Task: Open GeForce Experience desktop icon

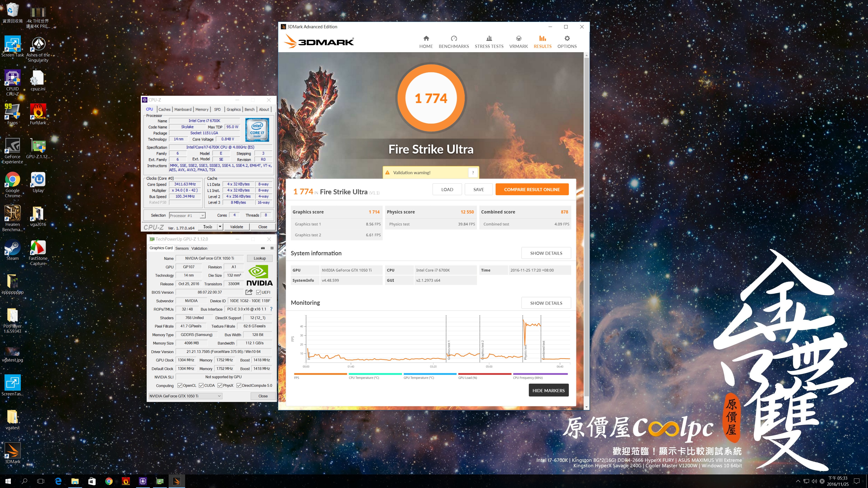Action: tap(12, 151)
